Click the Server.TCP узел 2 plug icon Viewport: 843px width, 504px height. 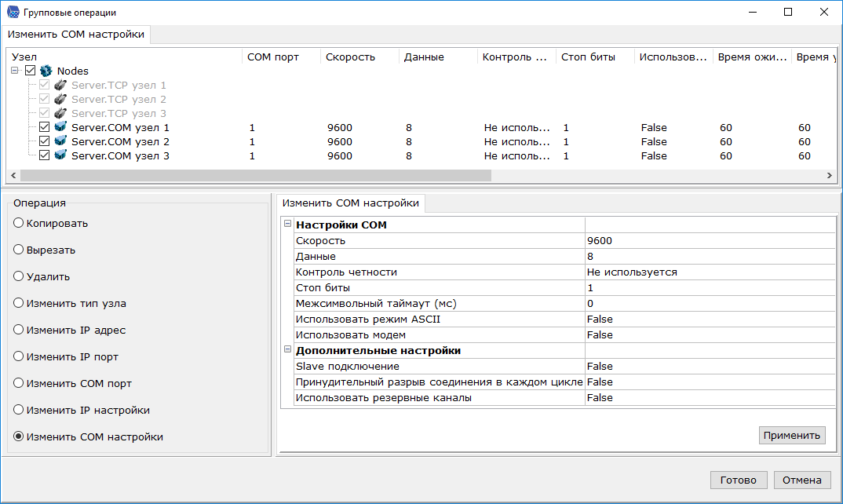(60, 99)
